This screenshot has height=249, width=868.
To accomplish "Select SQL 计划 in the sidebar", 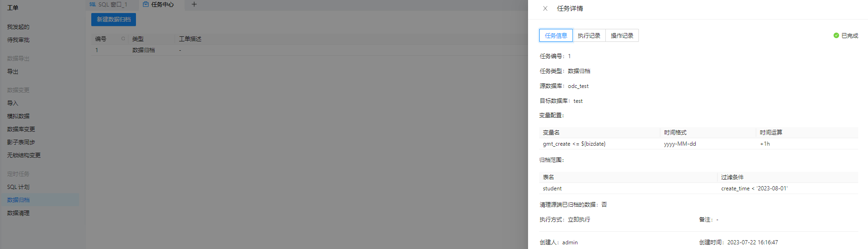I will [18, 187].
